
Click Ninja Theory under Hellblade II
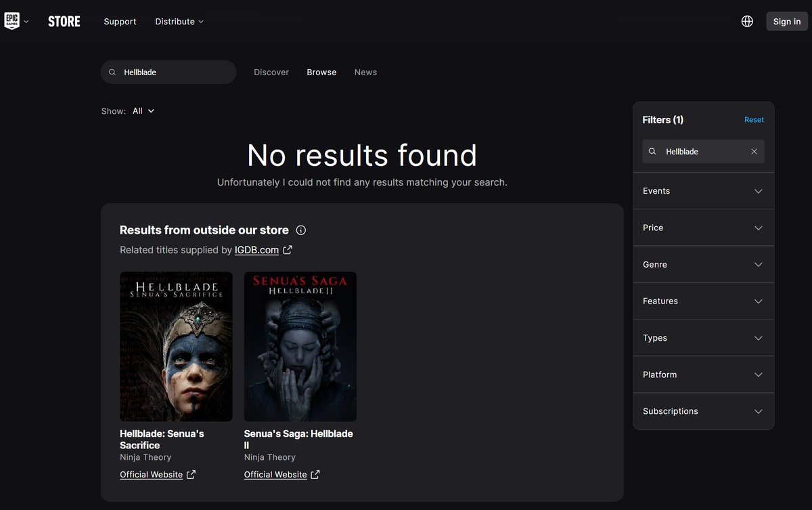270,457
